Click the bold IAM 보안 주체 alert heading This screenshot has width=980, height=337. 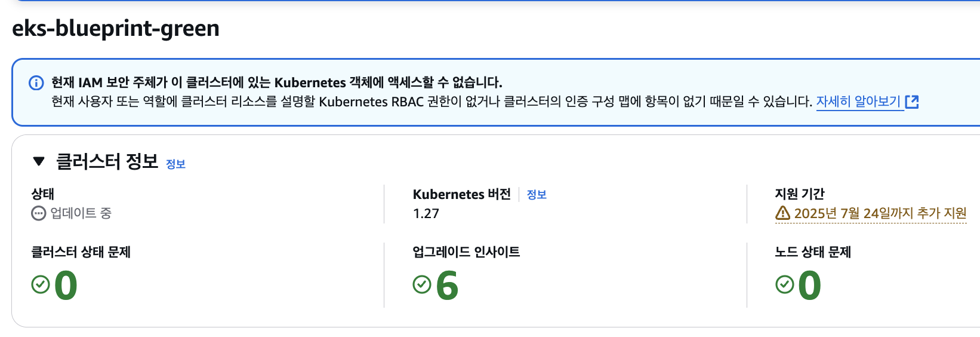pyautogui.click(x=277, y=82)
